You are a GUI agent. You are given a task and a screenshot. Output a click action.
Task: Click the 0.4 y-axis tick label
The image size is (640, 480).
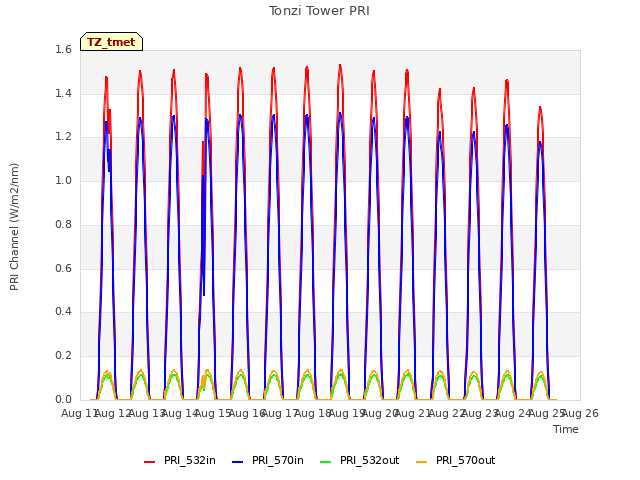[63, 311]
